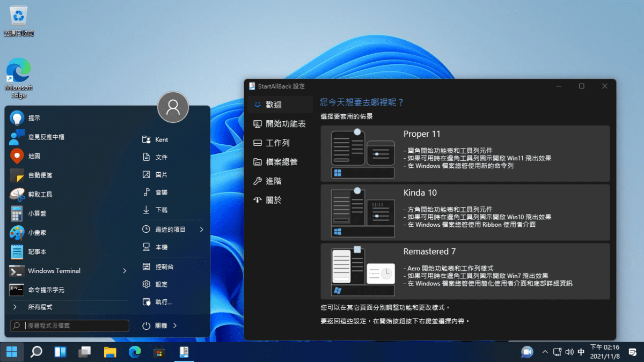Open File Explorer from the taskbar

pos(110,352)
